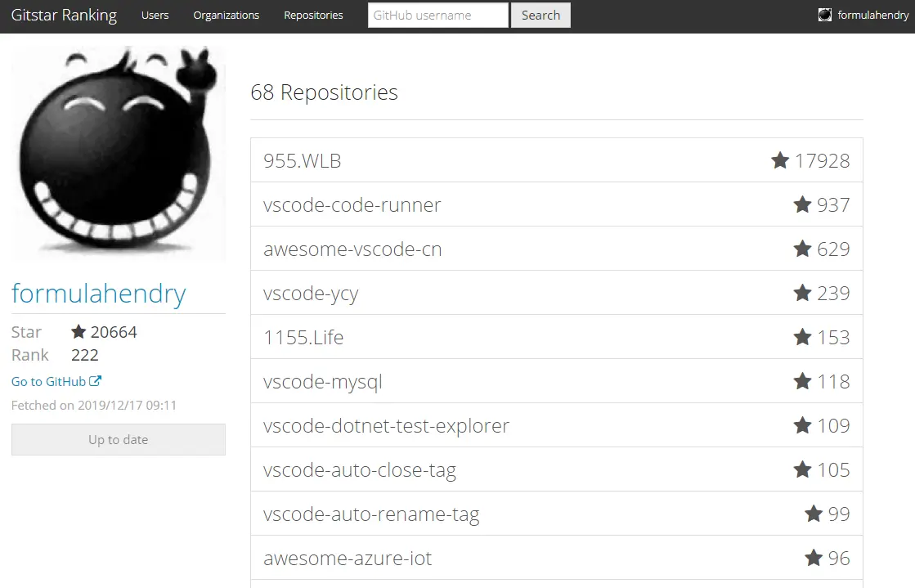Click the rank value 222
Image resolution: width=915 pixels, height=588 pixels.
[84, 355]
